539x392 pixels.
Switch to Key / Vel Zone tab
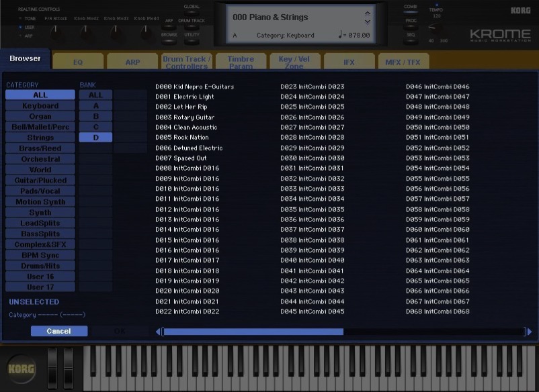[294, 62]
